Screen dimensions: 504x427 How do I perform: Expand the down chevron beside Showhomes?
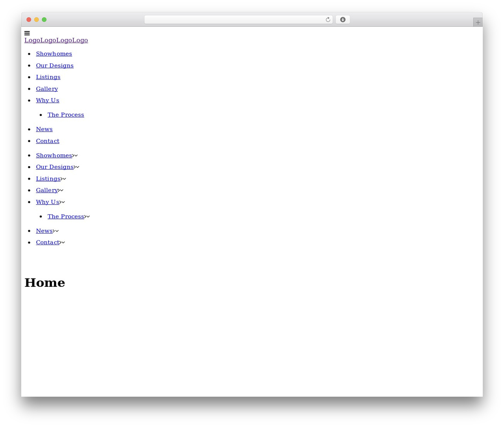pos(76,156)
